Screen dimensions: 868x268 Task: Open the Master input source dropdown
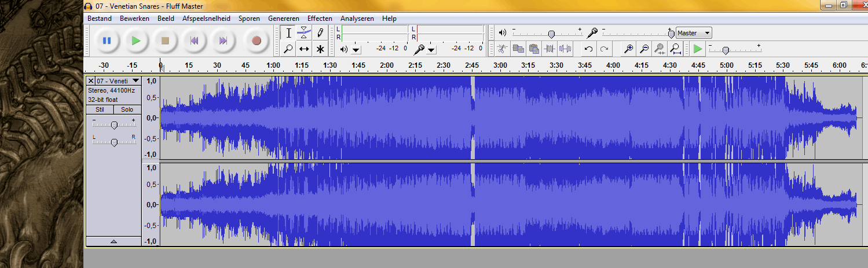(x=694, y=33)
